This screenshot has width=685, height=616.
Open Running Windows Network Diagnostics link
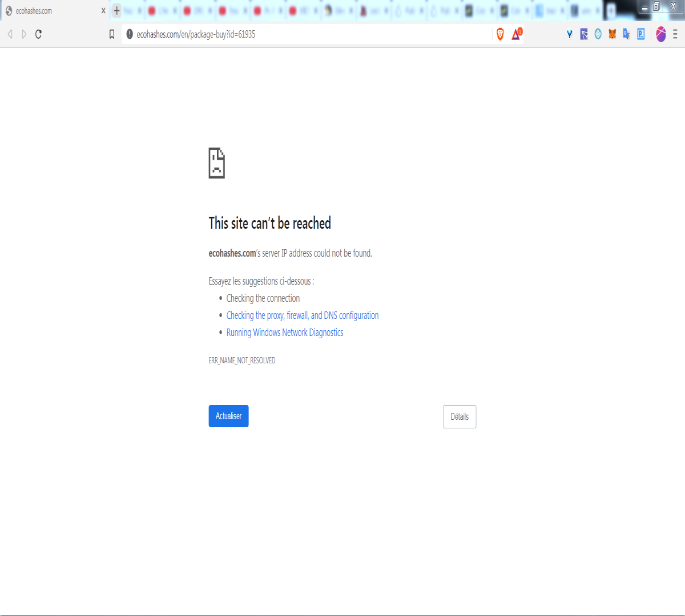[285, 333]
